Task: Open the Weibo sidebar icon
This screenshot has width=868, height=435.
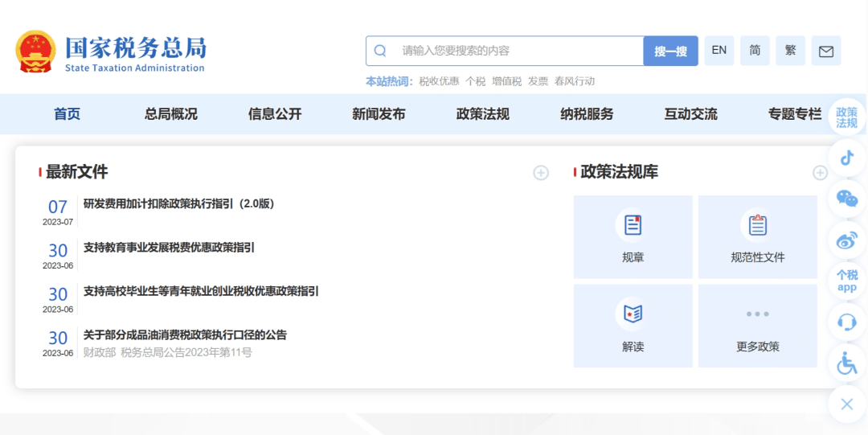Action: point(846,240)
